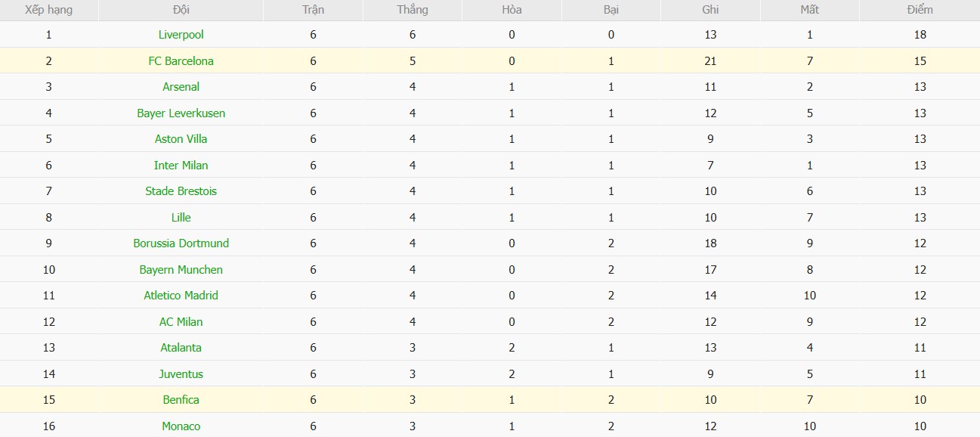Click the FC Barcelona team name
The image size is (980, 437).
point(181,61)
